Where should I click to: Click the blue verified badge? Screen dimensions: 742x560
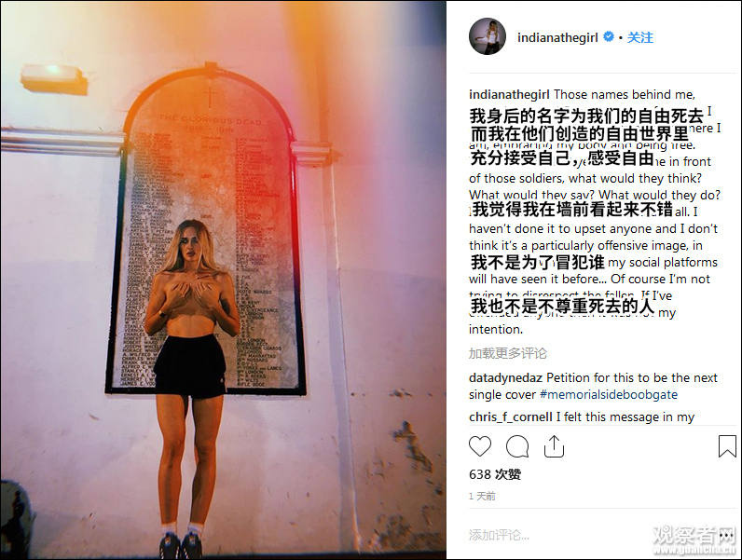pos(609,36)
